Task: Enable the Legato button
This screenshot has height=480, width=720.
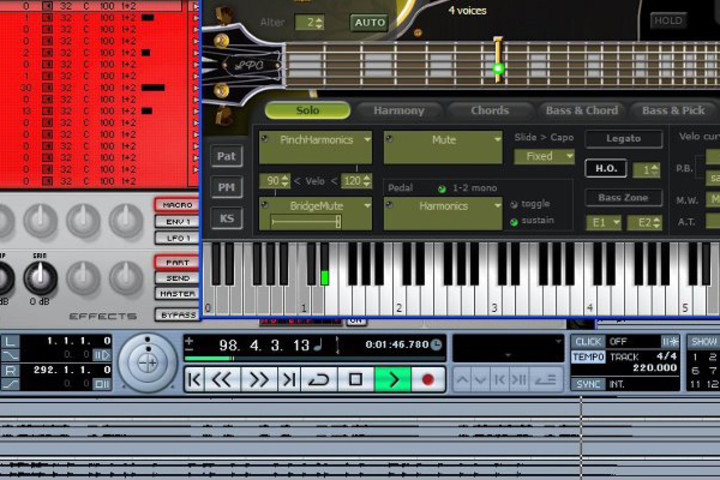Action: [x=623, y=139]
